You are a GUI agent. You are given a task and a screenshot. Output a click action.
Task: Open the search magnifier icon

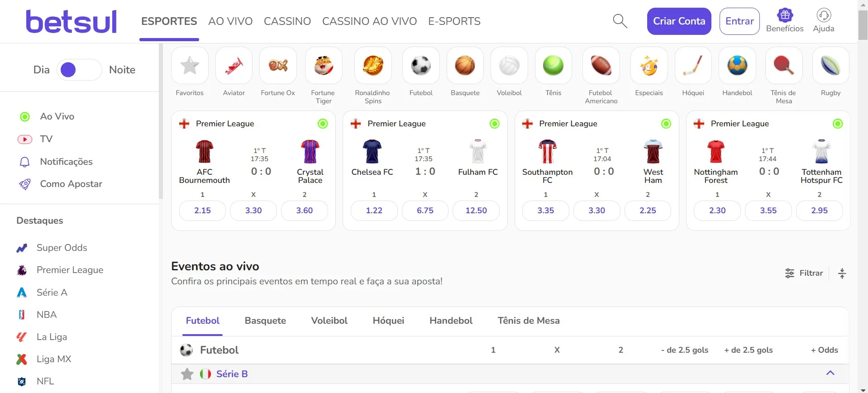tap(620, 21)
